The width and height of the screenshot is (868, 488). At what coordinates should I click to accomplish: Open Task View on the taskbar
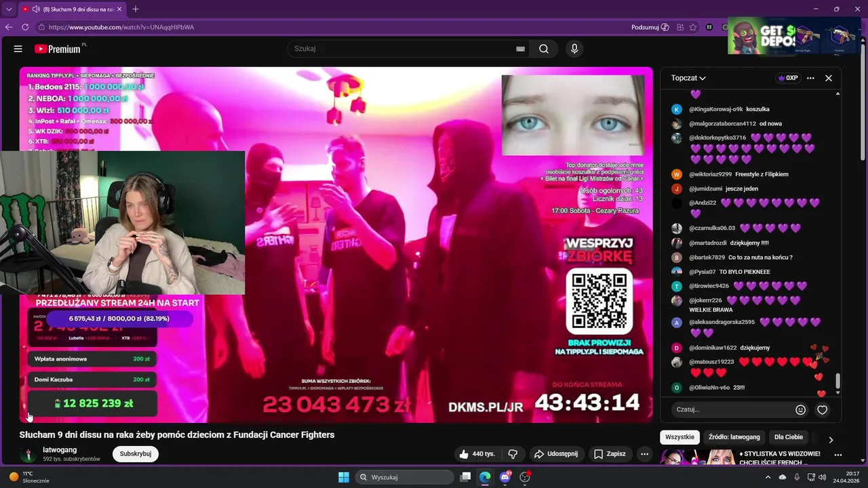tap(465, 477)
